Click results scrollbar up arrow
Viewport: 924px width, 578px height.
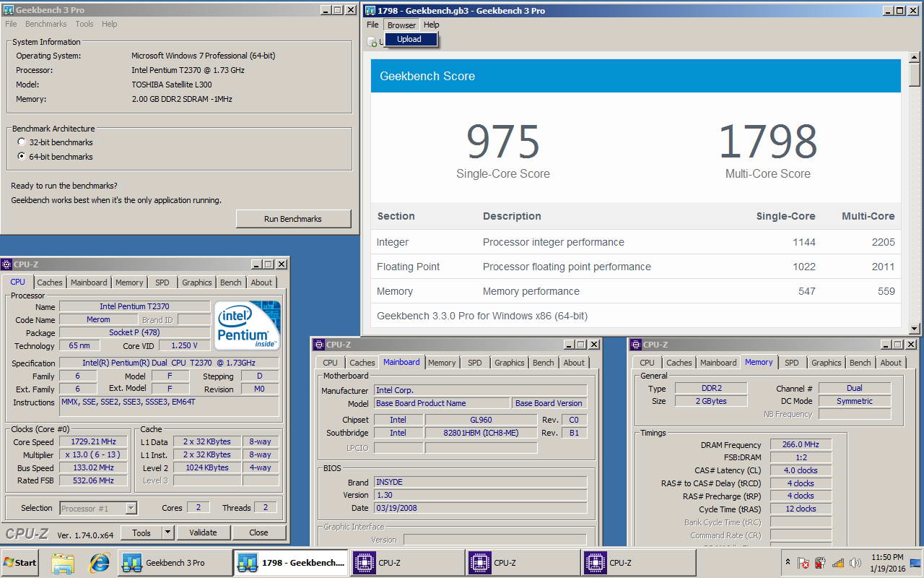[x=915, y=56]
